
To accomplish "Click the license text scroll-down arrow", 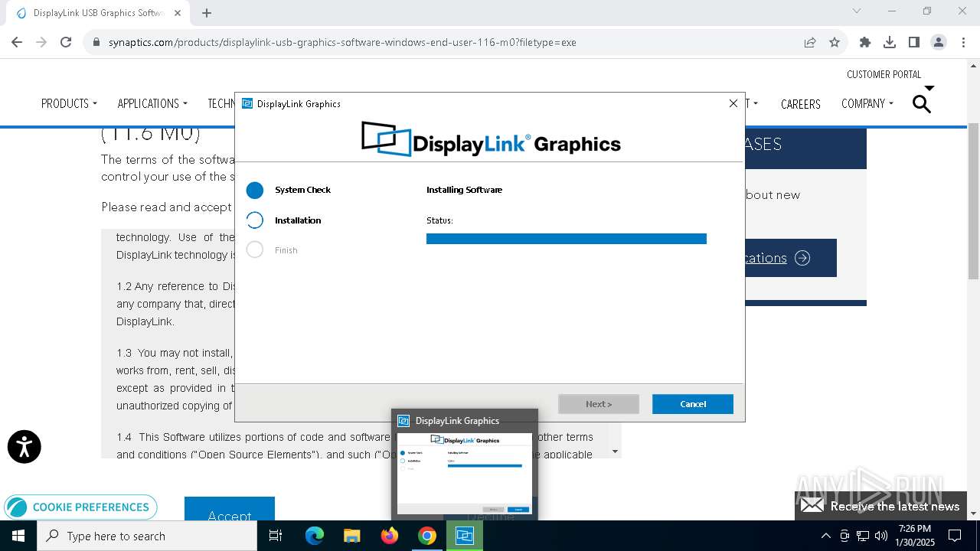I will pyautogui.click(x=615, y=452).
